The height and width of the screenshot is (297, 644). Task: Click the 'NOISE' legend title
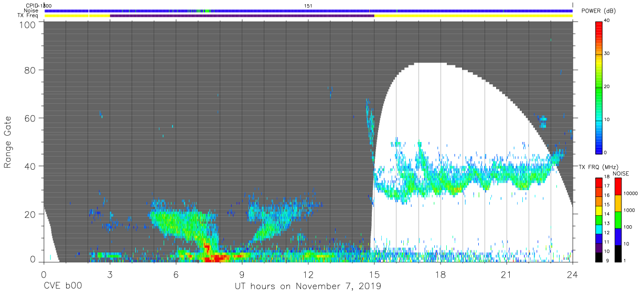coord(622,173)
